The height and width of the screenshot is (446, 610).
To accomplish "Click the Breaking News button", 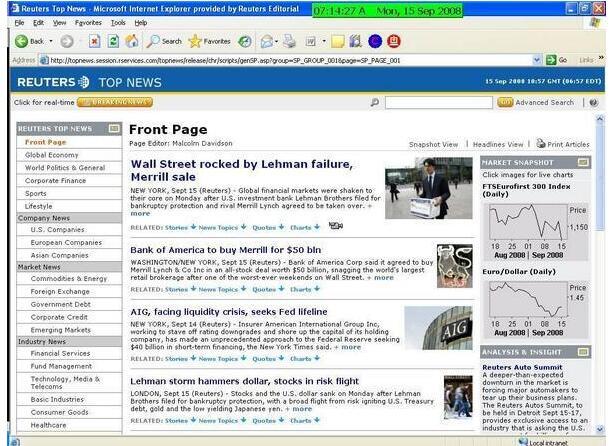I will (114, 102).
